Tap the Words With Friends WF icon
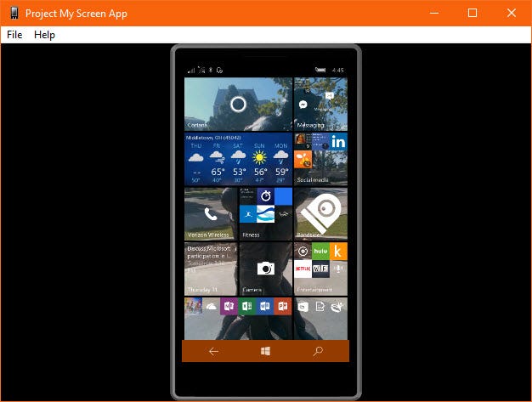Image resolution: width=532 pixels, height=402 pixels. pyautogui.click(x=320, y=269)
